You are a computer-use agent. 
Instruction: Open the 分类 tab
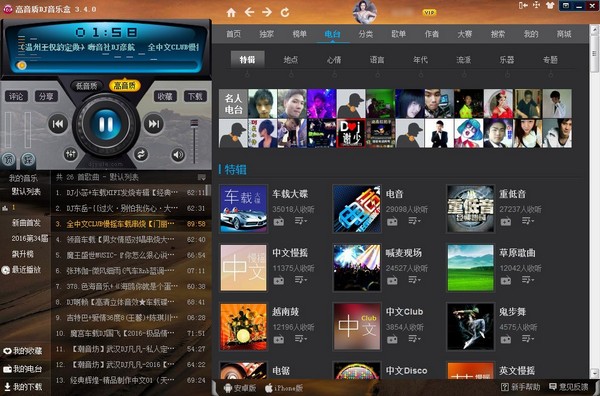[365, 34]
